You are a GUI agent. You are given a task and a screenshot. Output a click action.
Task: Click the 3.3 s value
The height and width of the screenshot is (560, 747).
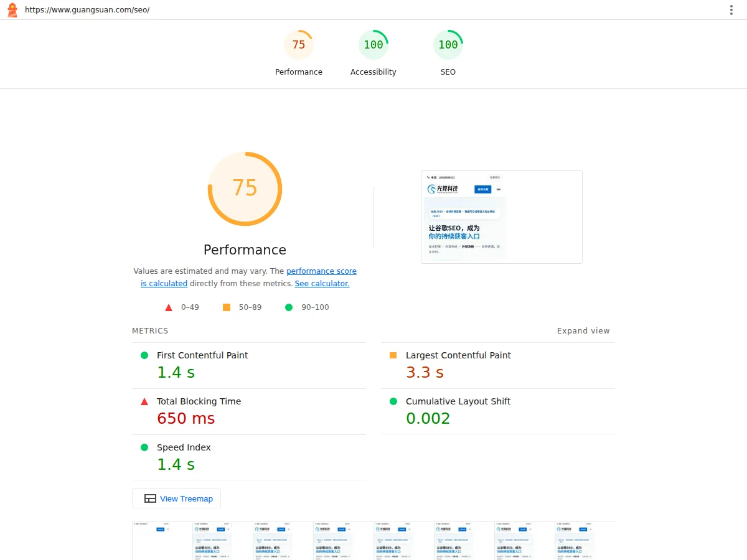[x=425, y=372]
